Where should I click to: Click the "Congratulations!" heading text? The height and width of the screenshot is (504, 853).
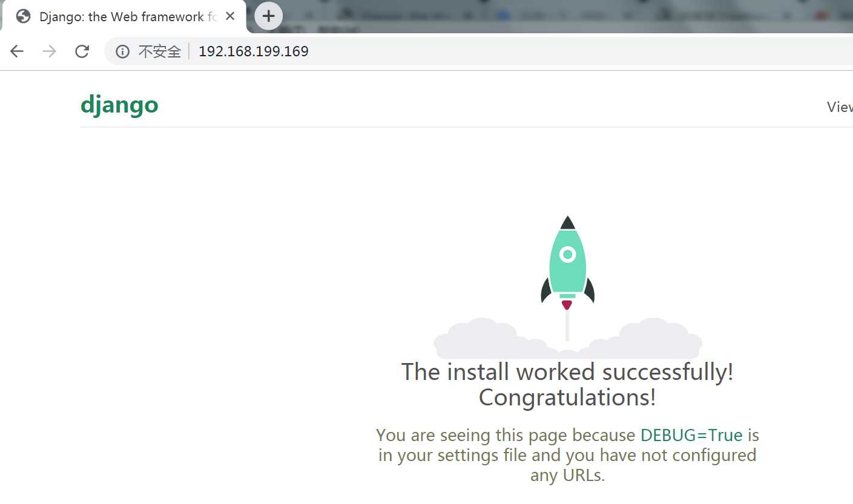tap(567, 398)
